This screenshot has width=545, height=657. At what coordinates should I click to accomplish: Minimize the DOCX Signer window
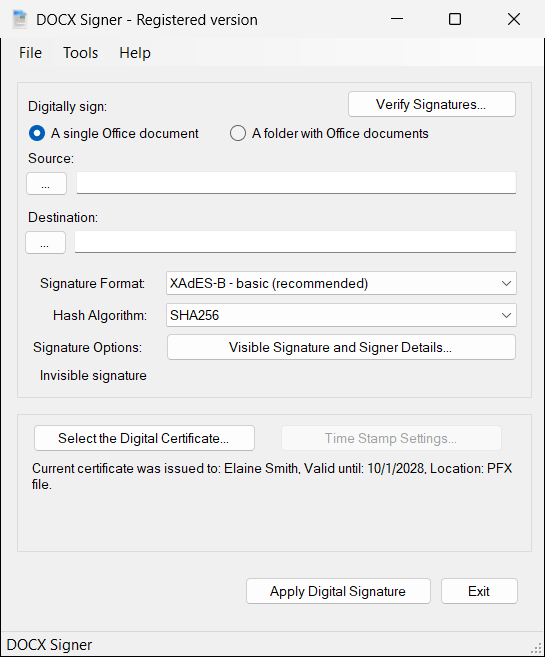point(397,19)
